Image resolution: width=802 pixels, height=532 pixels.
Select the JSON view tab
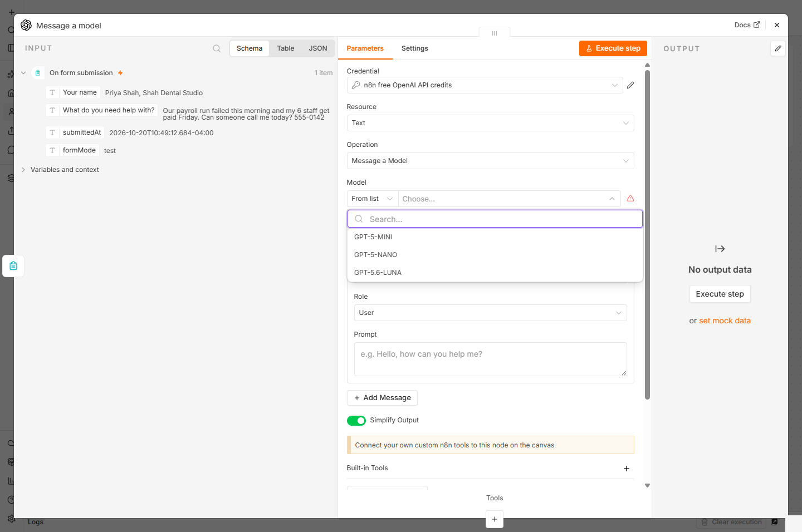(x=318, y=48)
